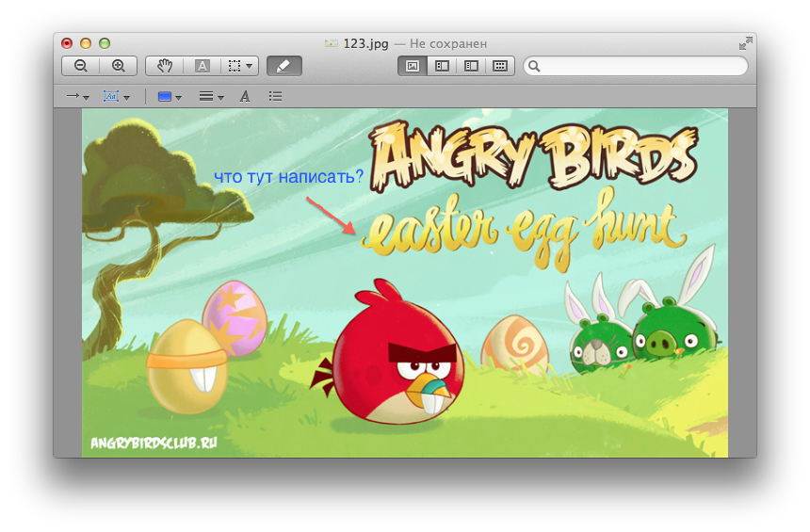Open the arrow shape tool dropdown
The height and width of the screenshot is (532, 810).
(x=78, y=97)
